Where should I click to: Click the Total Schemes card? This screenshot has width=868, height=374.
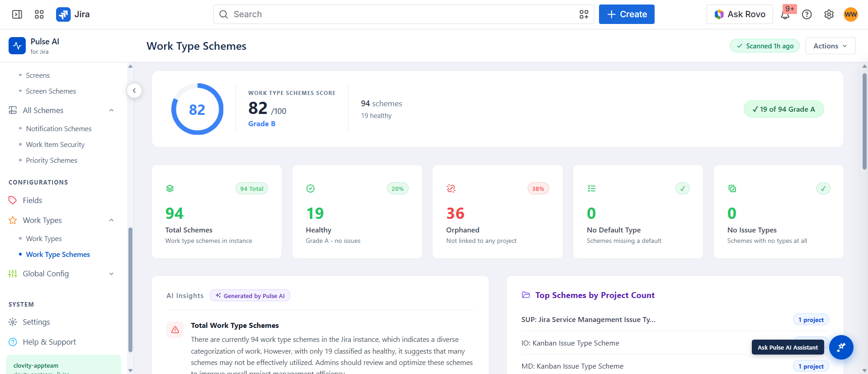click(217, 212)
